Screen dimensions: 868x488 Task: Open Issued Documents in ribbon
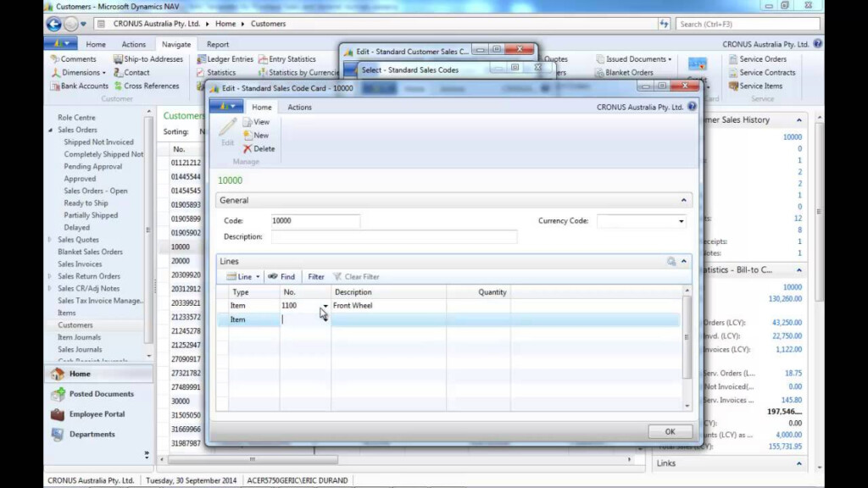(x=634, y=58)
